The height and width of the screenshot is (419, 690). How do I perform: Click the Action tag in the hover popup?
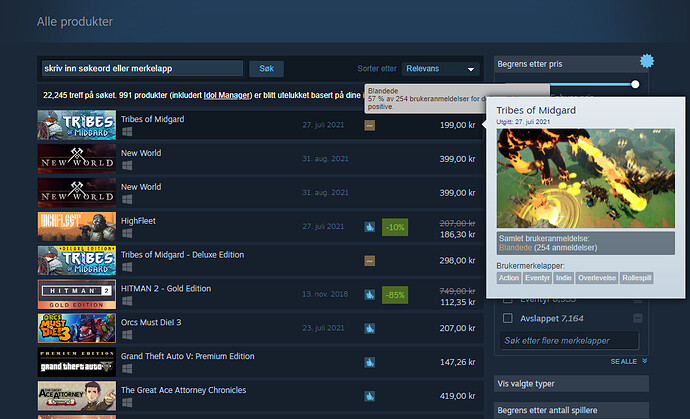pos(509,278)
